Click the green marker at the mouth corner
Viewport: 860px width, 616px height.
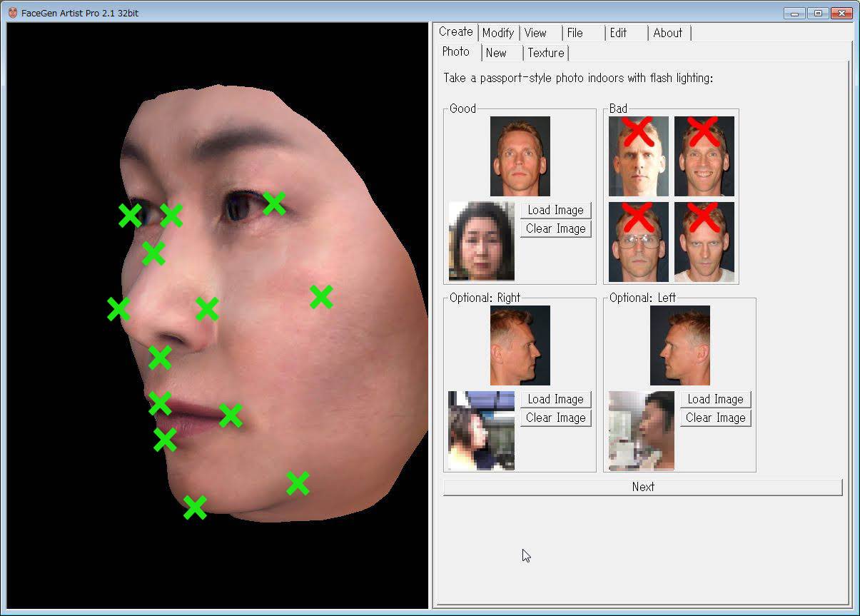pos(231,415)
